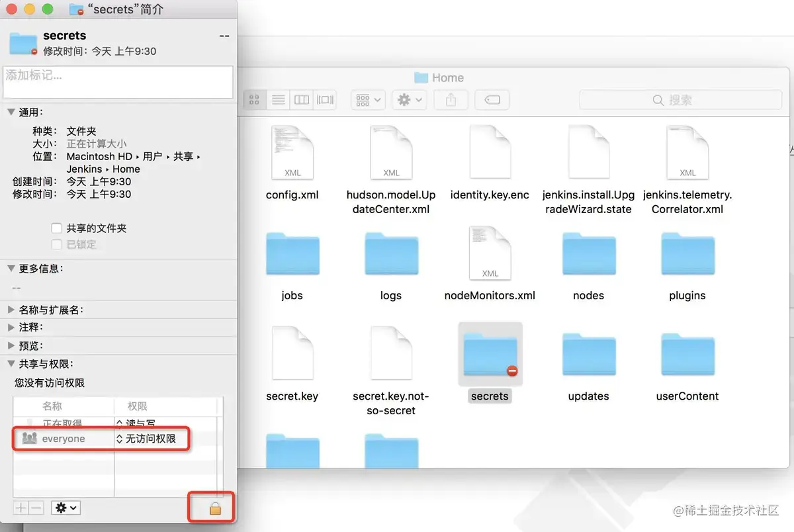This screenshot has height=532, width=794.
Task: Click the Share button in Finder toolbar
Action: (451, 100)
